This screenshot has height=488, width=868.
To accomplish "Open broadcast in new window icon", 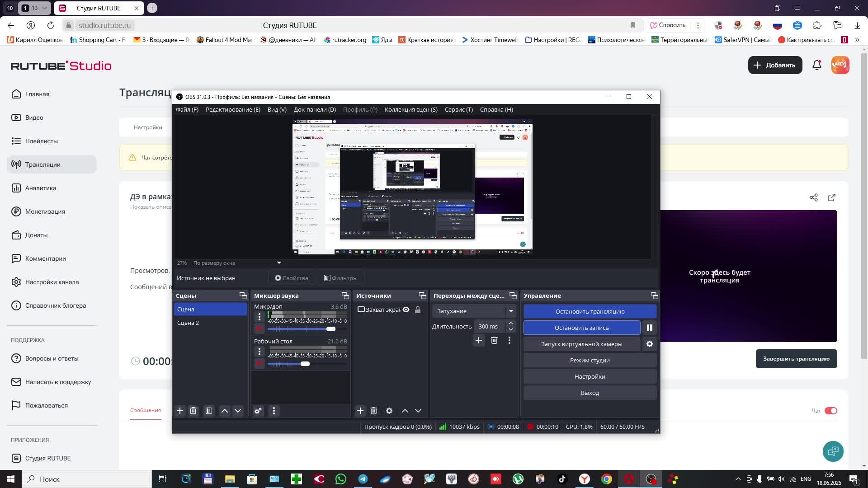I will pos(832,197).
